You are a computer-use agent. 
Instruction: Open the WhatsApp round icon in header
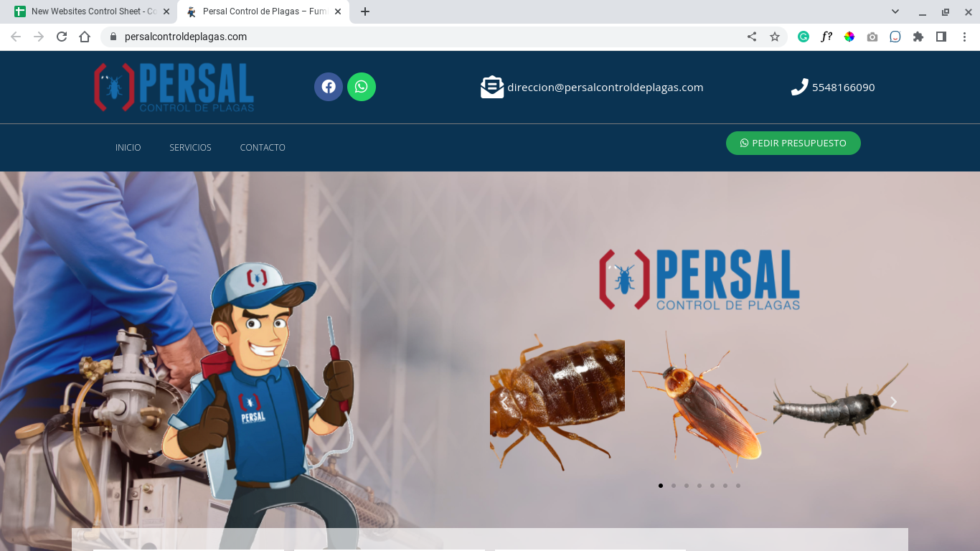(362, 87)
